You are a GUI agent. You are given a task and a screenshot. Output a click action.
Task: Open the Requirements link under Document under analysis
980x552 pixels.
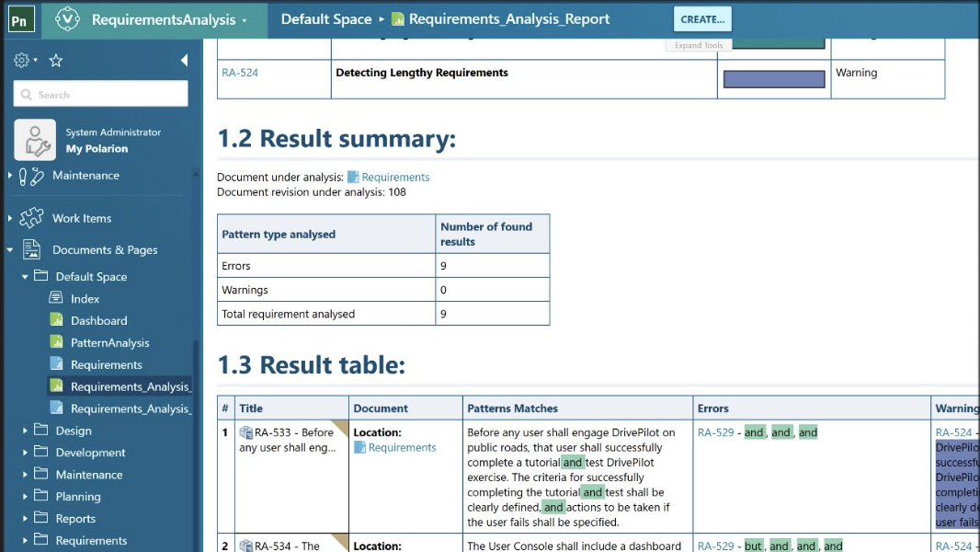[395, 177]
